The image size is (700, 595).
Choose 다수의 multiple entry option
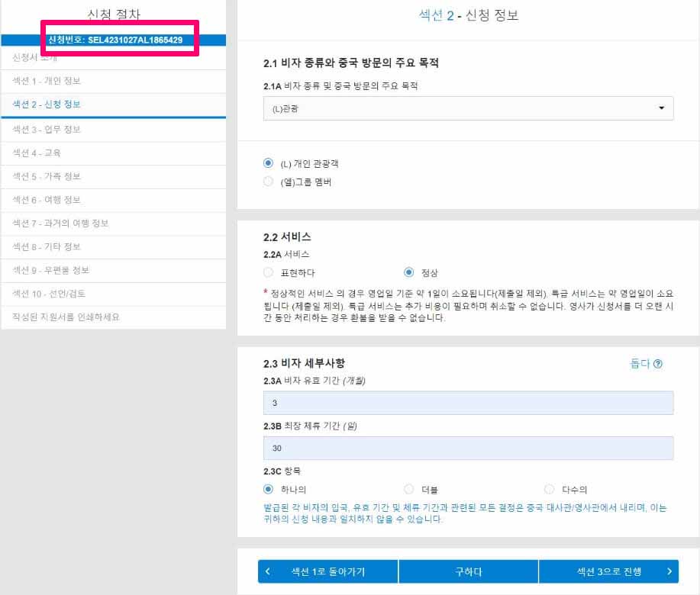click(x=549, y=489)
